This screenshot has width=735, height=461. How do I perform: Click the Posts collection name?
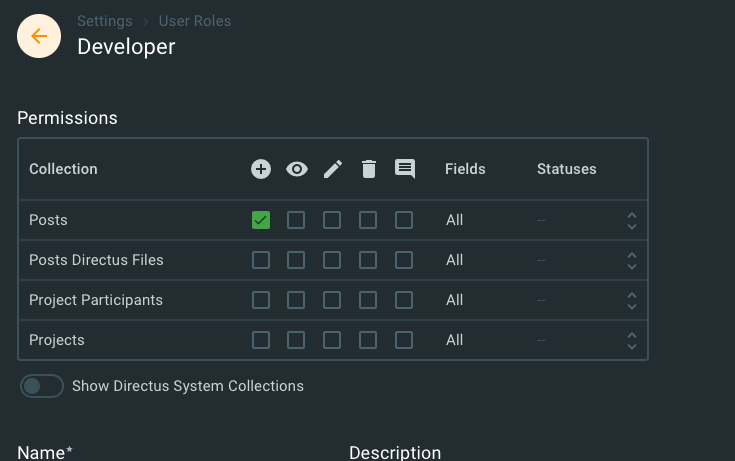tap(48, 220)
